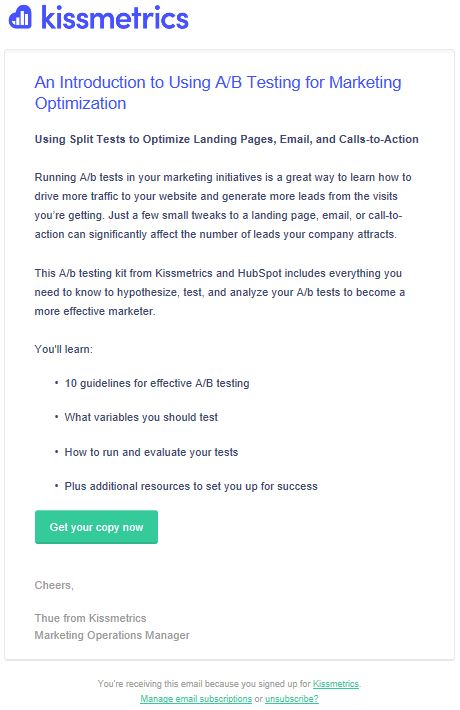The height and width of the screenshot is (710, 460).
Task: Click the unsubscribe link
Action: pyautogui.click(x=292, y=699)
